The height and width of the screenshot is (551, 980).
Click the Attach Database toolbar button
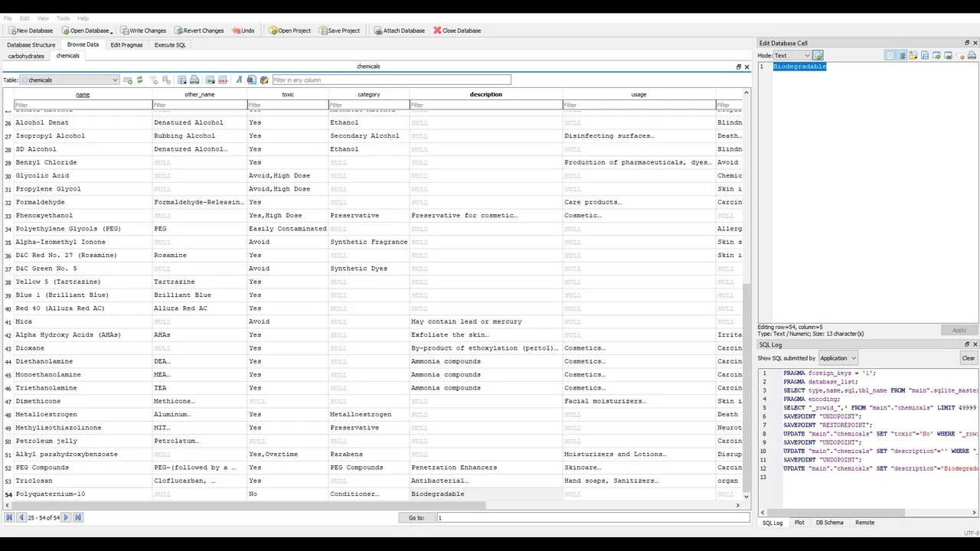pyautogui.click(x=400, y=31)
